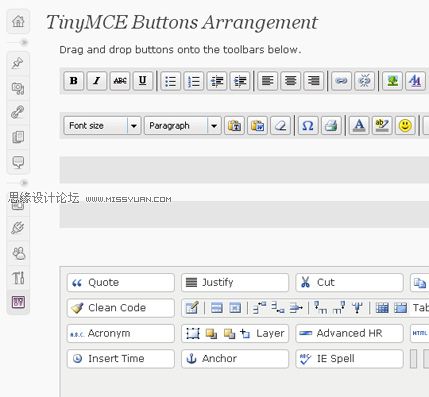Viewport: 429px width, 397px height.
Task: Click the Underline button
Action: [x=143, y=81]
